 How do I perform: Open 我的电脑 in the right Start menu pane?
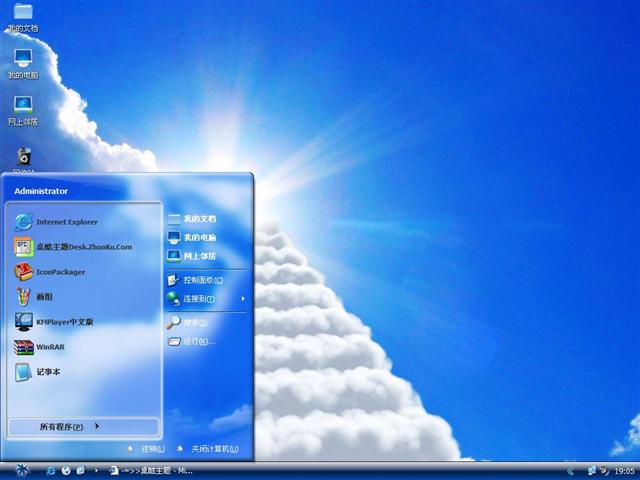[192, 237]
